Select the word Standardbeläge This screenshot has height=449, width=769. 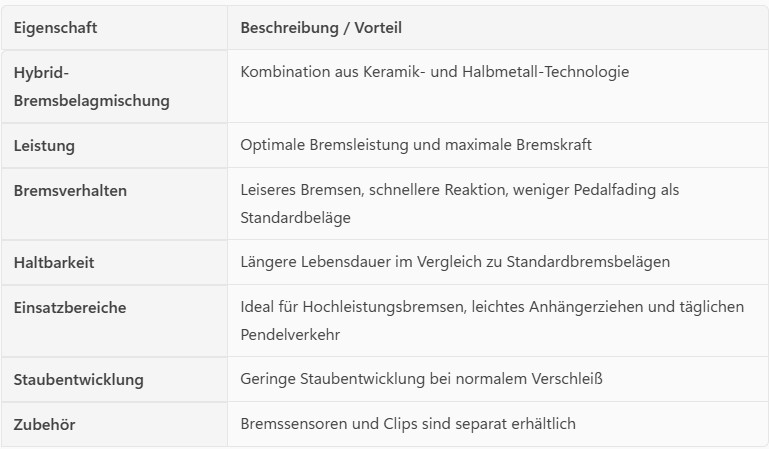[290, 216]
